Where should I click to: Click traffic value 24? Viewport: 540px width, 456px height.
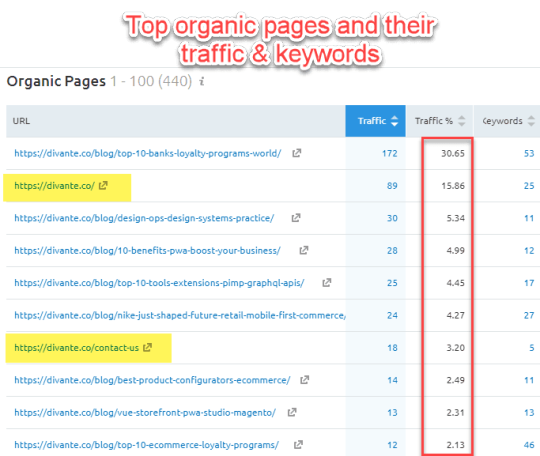point(392,315)
